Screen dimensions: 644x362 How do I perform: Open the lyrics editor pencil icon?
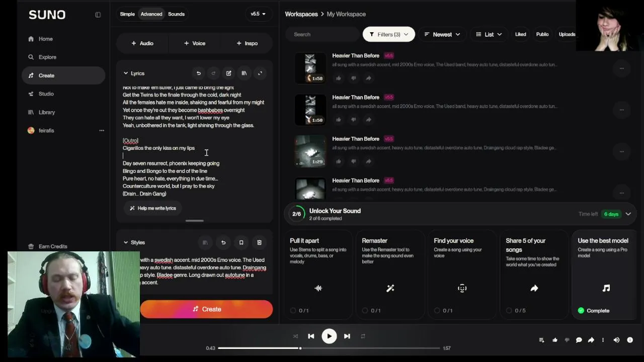tap(229, 73)
